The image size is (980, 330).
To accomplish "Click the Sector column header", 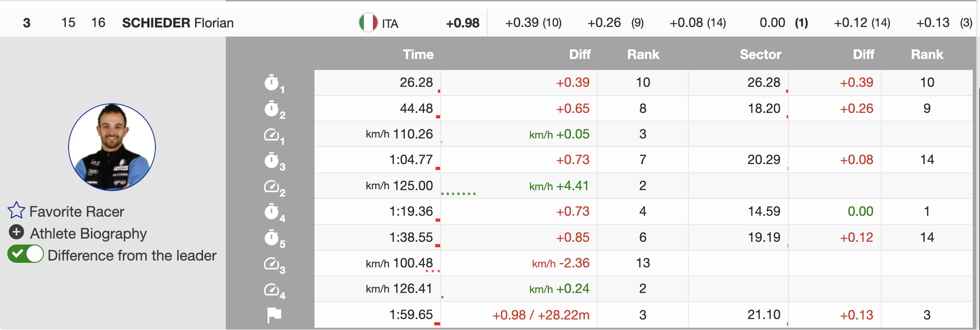I will click(x=760, y=54).
